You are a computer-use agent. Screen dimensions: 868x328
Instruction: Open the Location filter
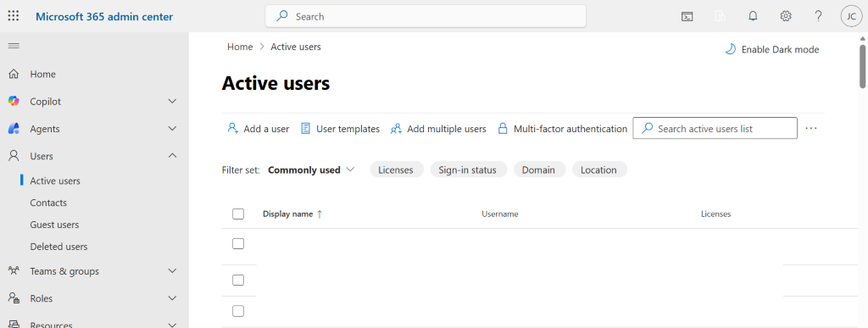tap(598, 170)
